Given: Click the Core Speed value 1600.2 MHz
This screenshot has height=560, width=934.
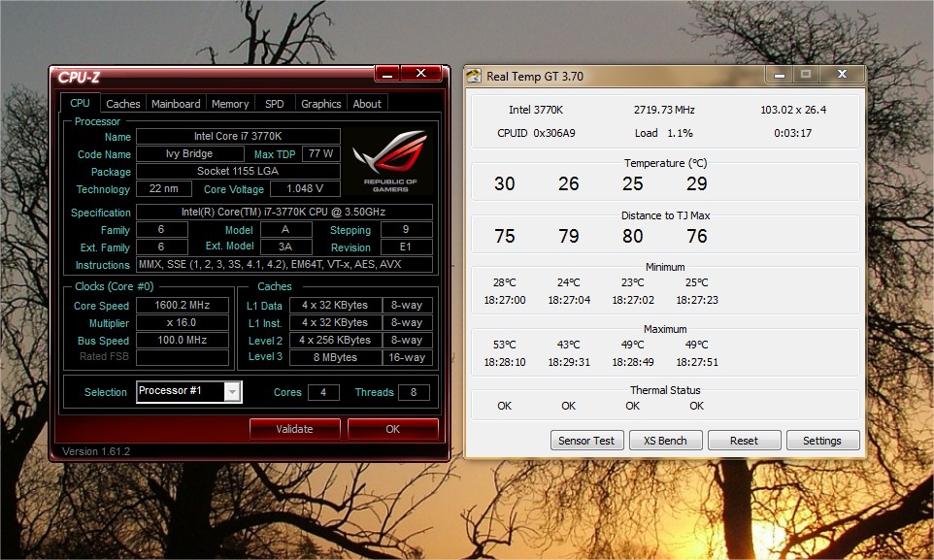Looking at the screenshot, I should pyautogui.click(x=183, y=305).
